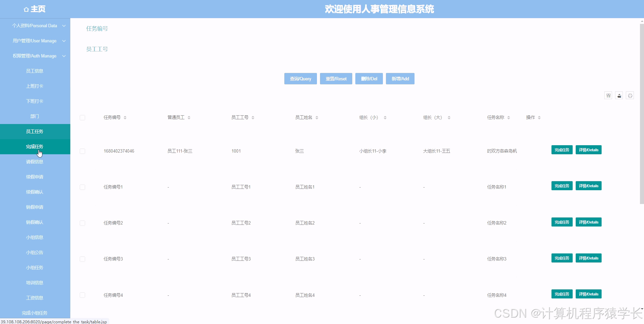This screenshot has width=644, height=324.
Task: Collapse the 权限管理/Auth Manage section
Action: tap(35, 56)
